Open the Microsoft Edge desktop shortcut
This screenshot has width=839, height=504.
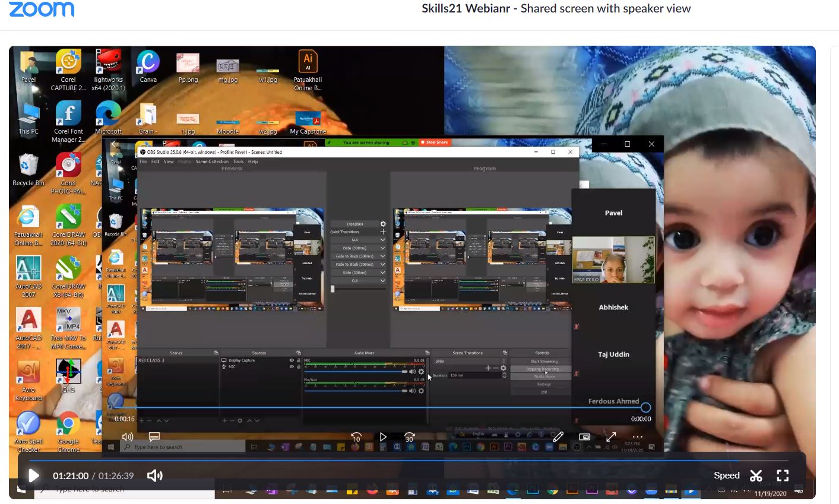click(x=108, y=118)
